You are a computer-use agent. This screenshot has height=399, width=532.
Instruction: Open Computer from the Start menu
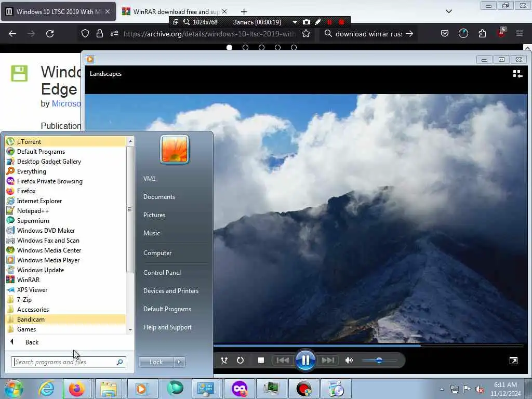pos(157,253)
